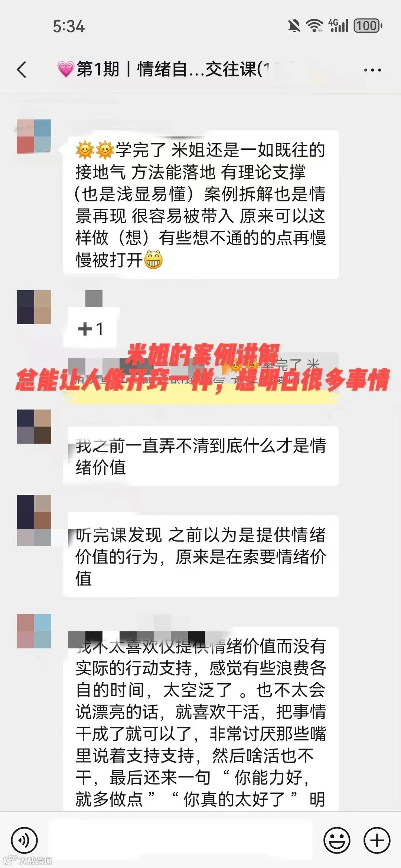
Task: Tap the back arrow in chat header
Action: (x=22, y=69)
